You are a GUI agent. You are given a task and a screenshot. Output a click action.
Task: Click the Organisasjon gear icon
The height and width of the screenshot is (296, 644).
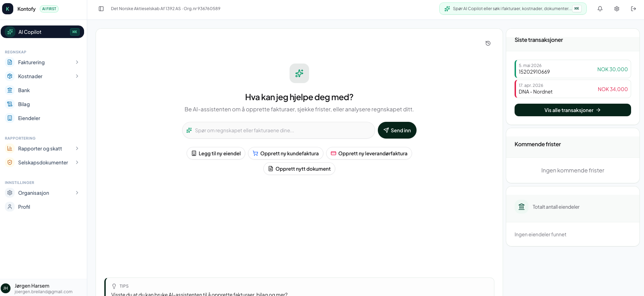pyautogui.click(x=10, y=193)
